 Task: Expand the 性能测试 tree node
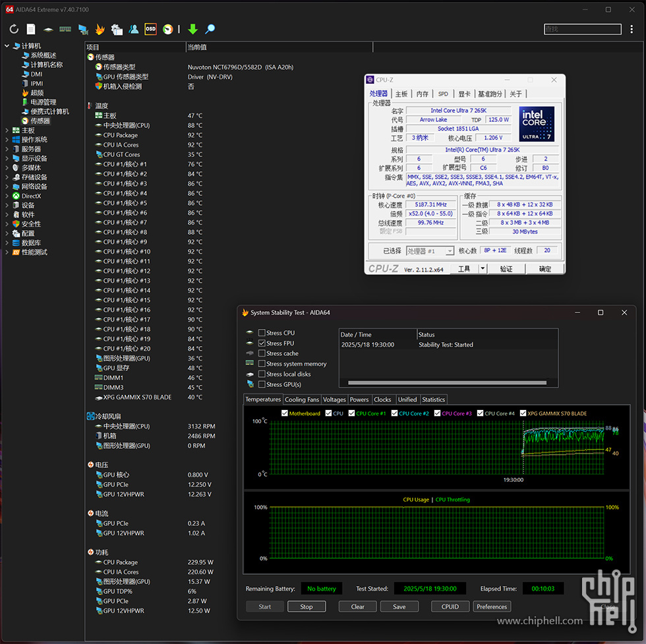[7, 252]
